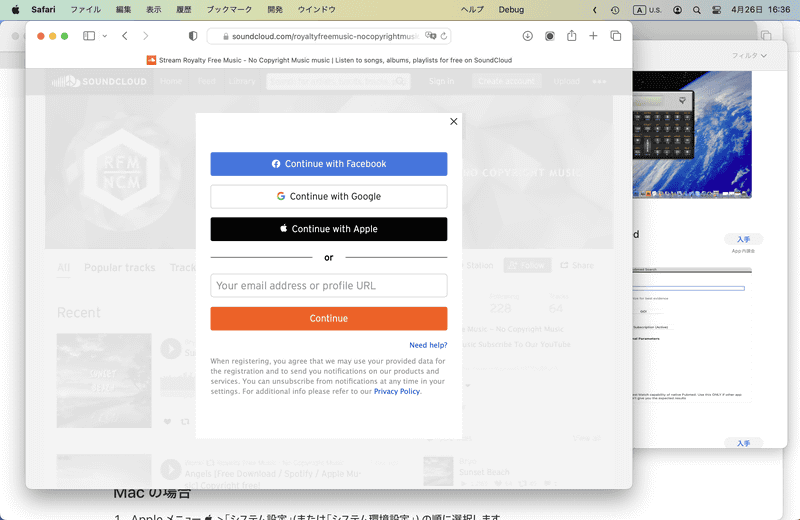Continue with Facebook button
Viewport: 800px width, 520px height.
(329, 164)
